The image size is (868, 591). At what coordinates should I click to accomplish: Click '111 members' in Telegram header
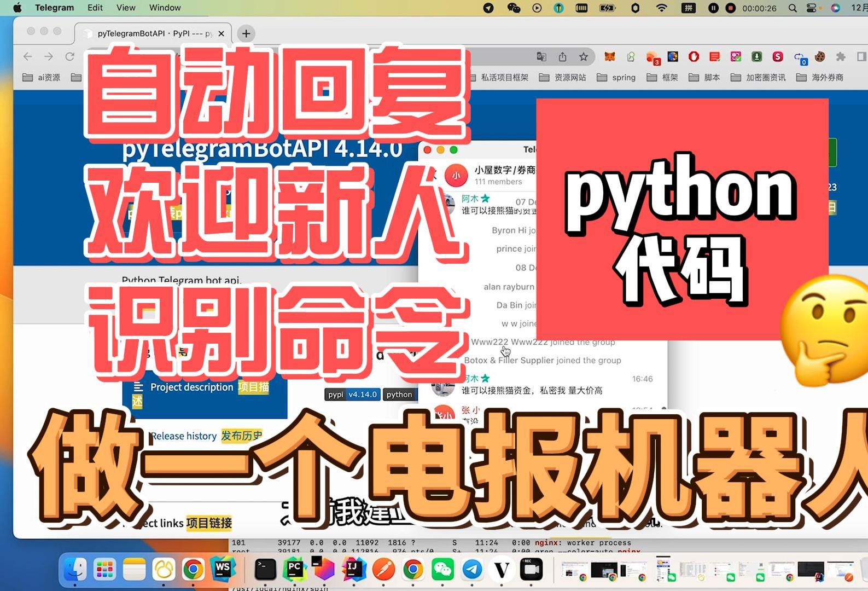coord(498,182)
